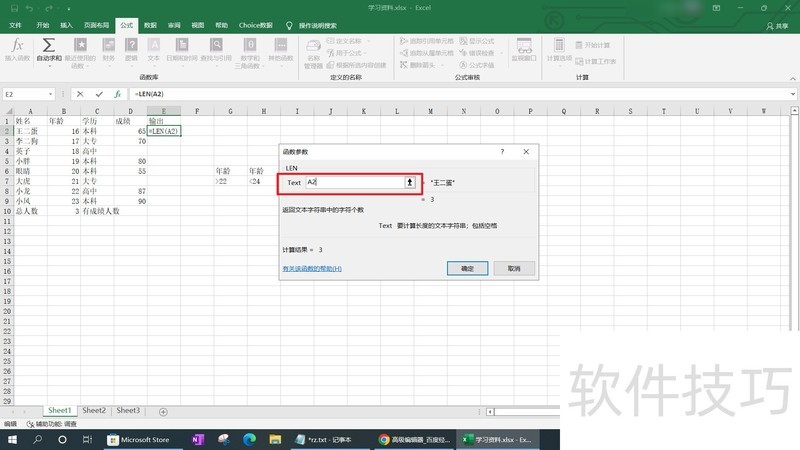Image resolution: width=800 pixels, height=450 pixels.
Task: Switch to the 数据 ribbon tab
Action: [x=150, y=25]
